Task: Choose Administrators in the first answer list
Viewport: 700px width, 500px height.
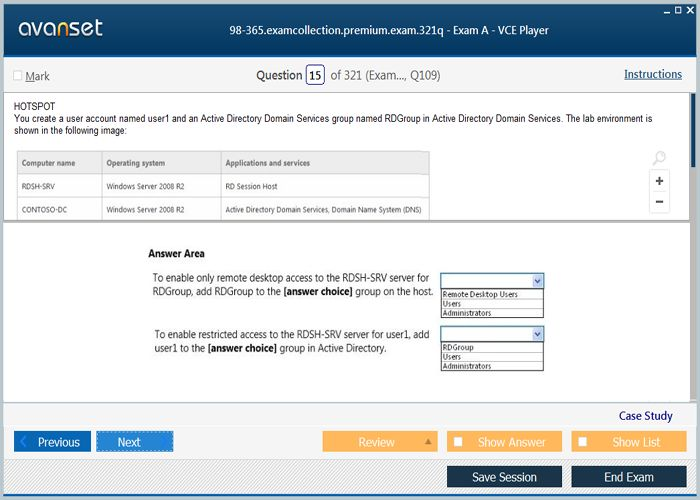Action: 492,313
